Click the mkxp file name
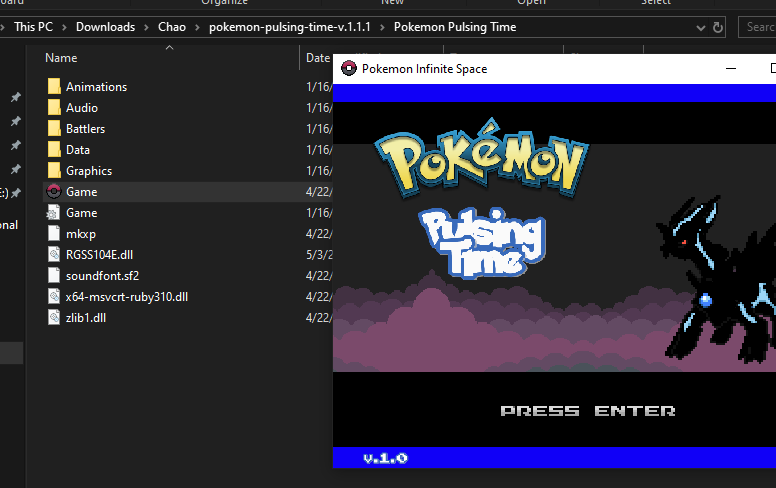 pyautogui.click(x=81, y=234)
